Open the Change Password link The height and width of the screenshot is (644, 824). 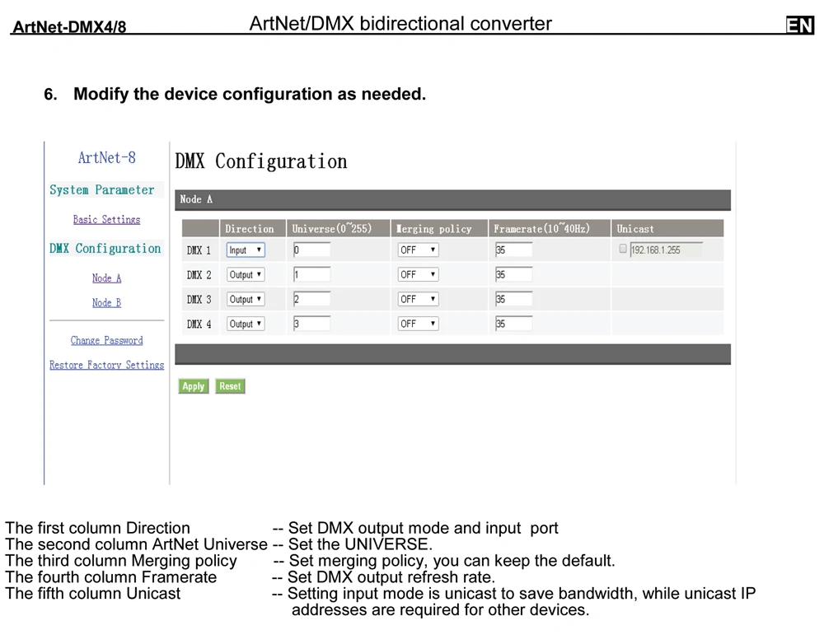click(x=106, y=340)
